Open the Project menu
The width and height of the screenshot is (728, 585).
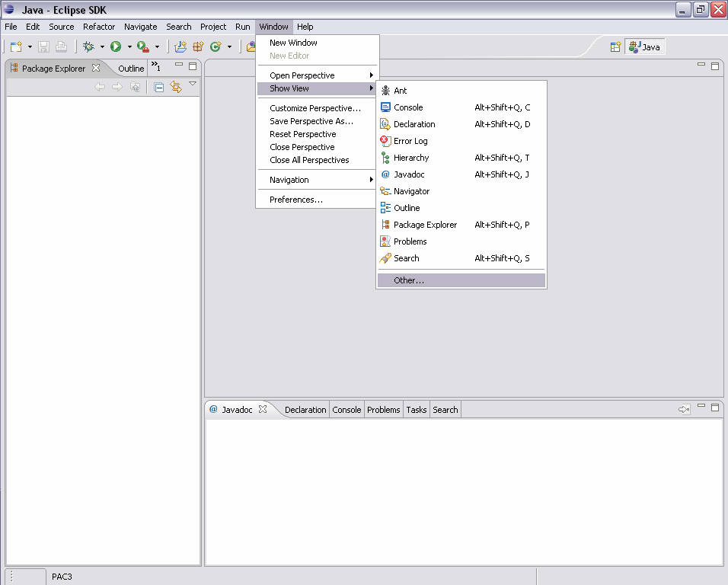click(213, 27)
